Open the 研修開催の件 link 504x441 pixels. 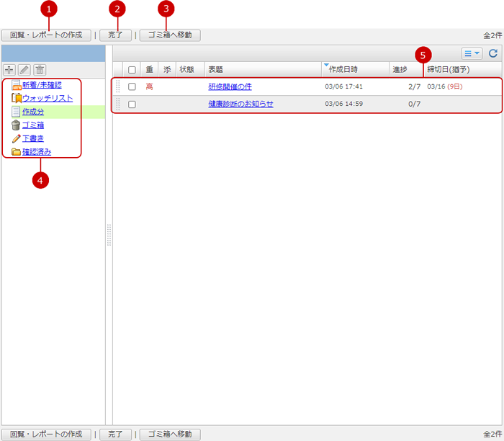click(x=230, y=86)
